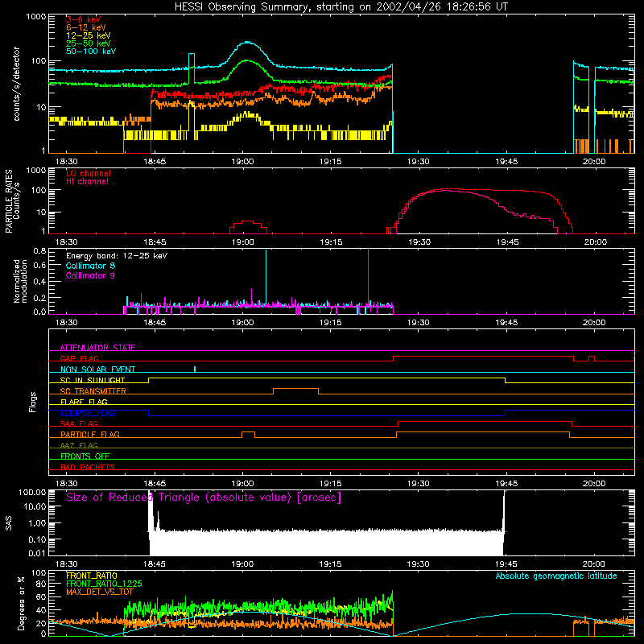The image size is (644, 644).
Task: Click the 0.01 tick on SAS axis
Action: 37,553
